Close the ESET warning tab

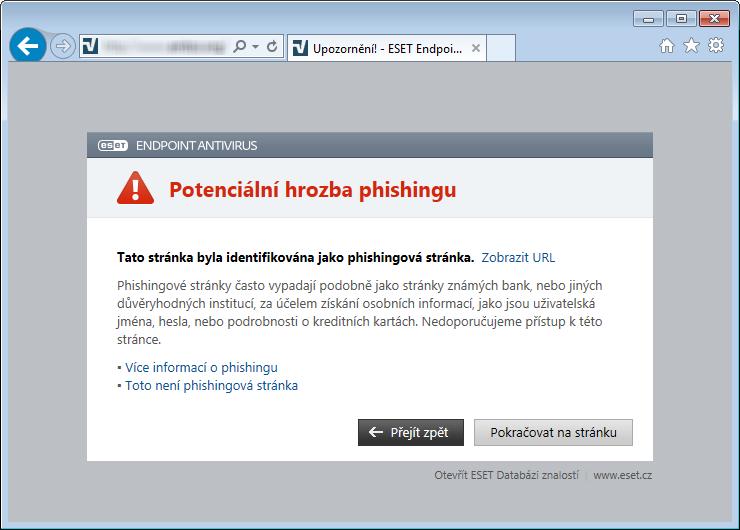point(476,48)
